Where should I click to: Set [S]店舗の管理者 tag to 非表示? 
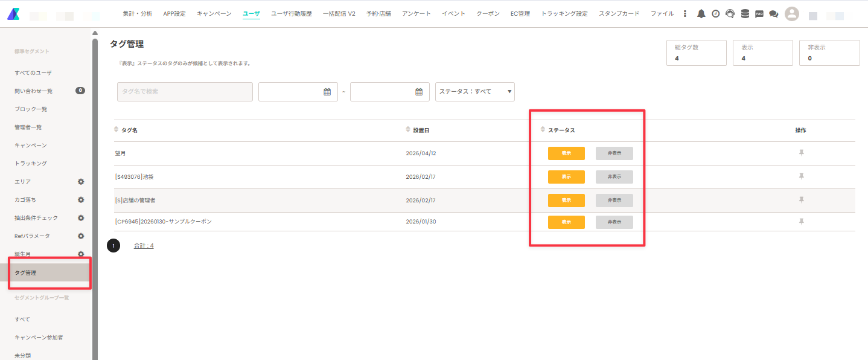[x=614, y=201]
